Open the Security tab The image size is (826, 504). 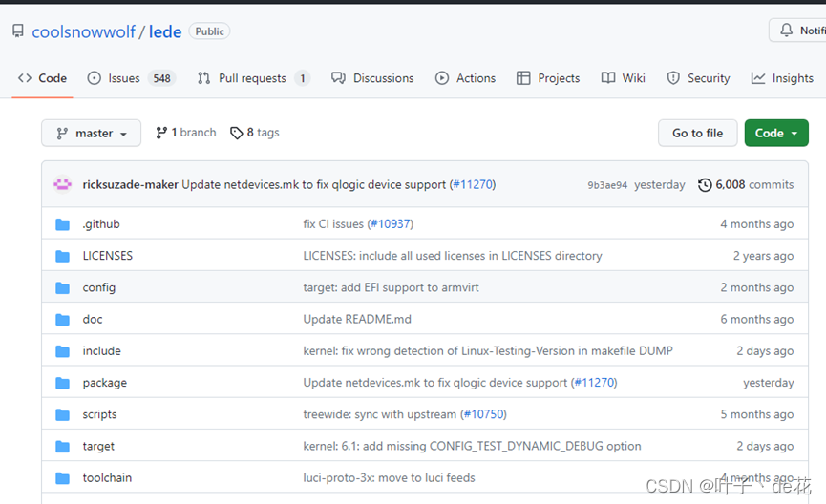(698, 78)
